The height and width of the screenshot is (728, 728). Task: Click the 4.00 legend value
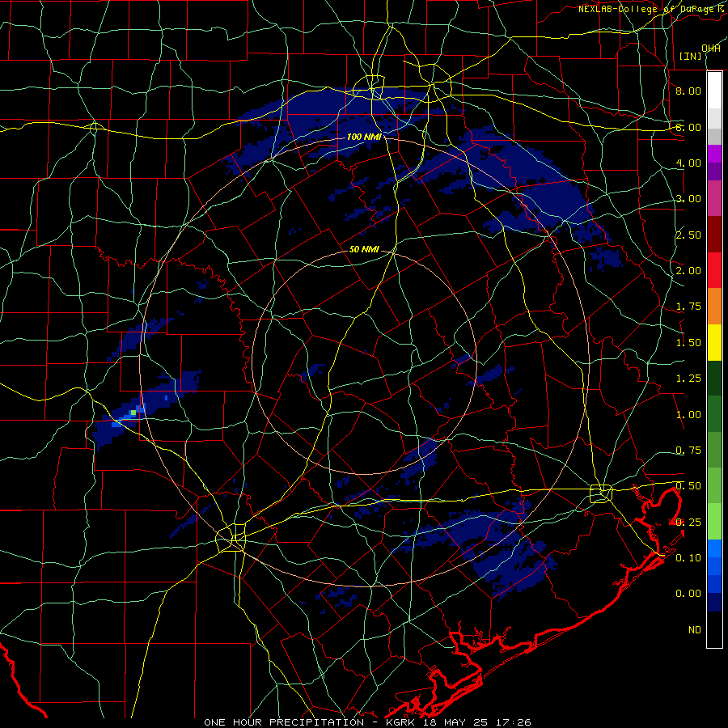pos(688,163)
